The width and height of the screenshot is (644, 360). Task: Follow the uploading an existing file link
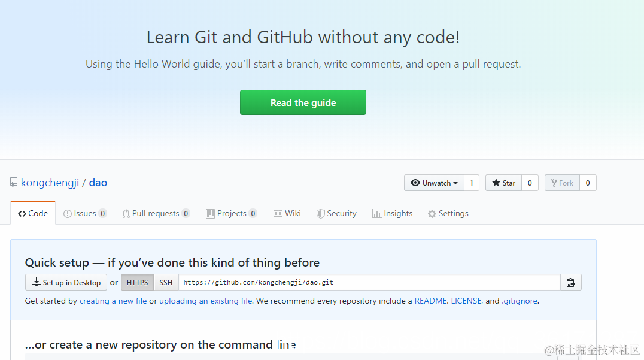(206, 301)
